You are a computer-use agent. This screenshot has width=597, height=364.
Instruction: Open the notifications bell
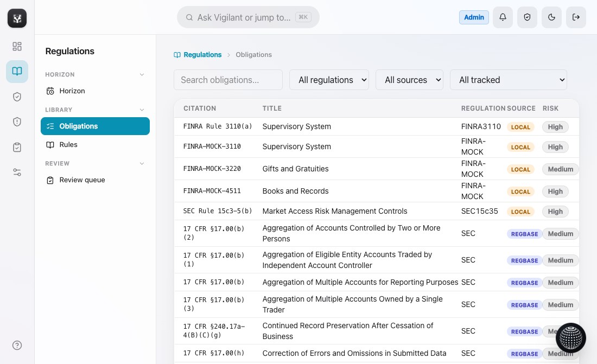[503, 17]
